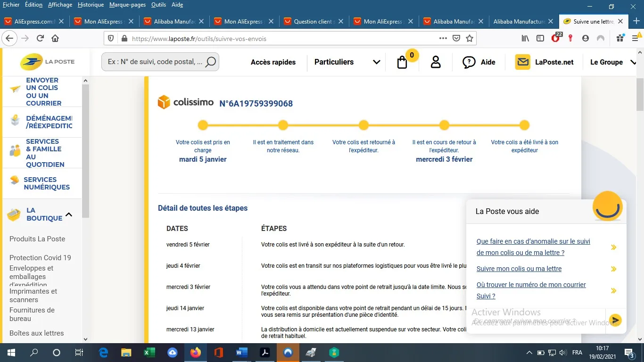
Task: Open the Affichage menu
Action: 60,5
